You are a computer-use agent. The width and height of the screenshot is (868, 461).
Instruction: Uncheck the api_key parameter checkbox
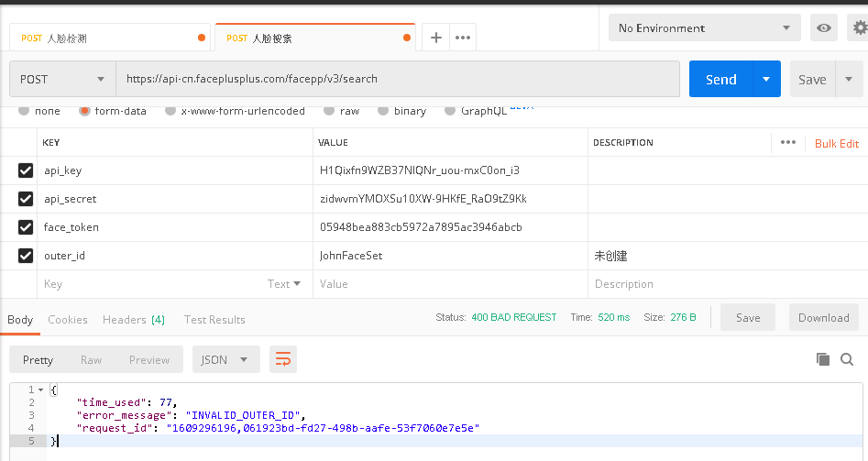pos(26,170)
